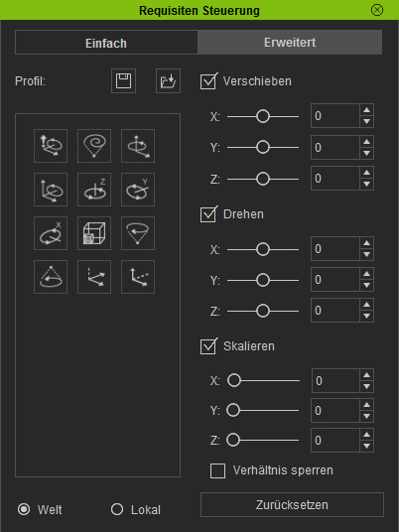Viewport: 399px width, 532px height.
Task: Enable the Verhältnis sperren checkbox
Action: [217, 470]
